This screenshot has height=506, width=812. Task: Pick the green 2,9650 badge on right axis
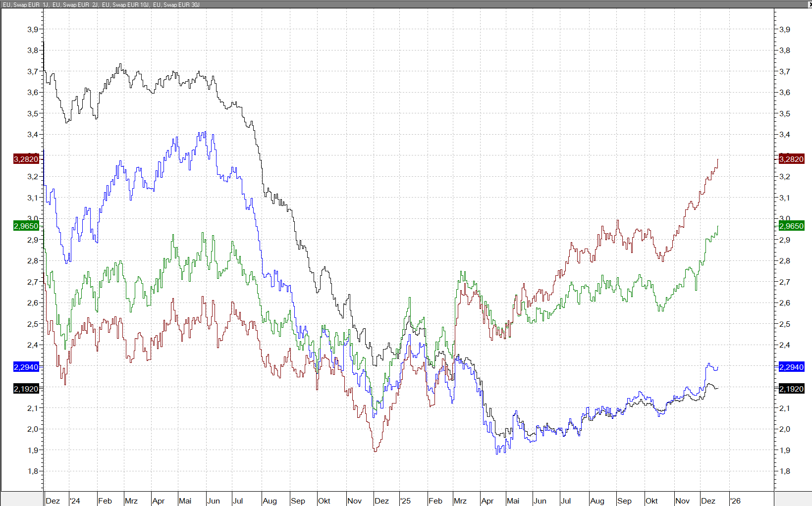(x=791, y=226)
